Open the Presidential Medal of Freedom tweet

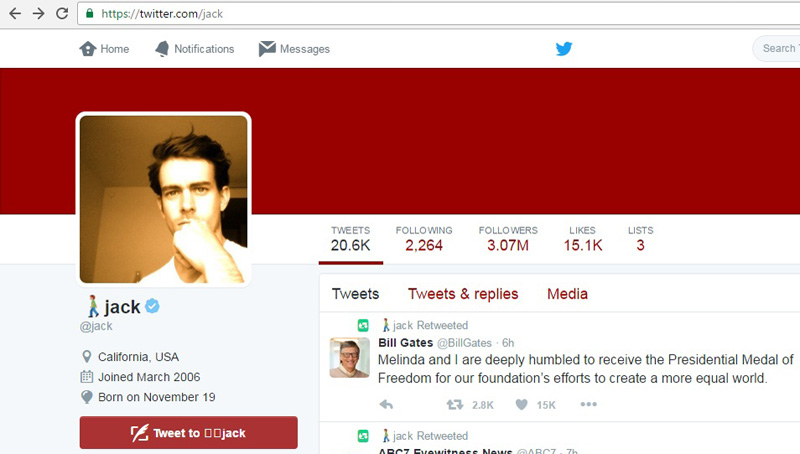tap(586, 369)
